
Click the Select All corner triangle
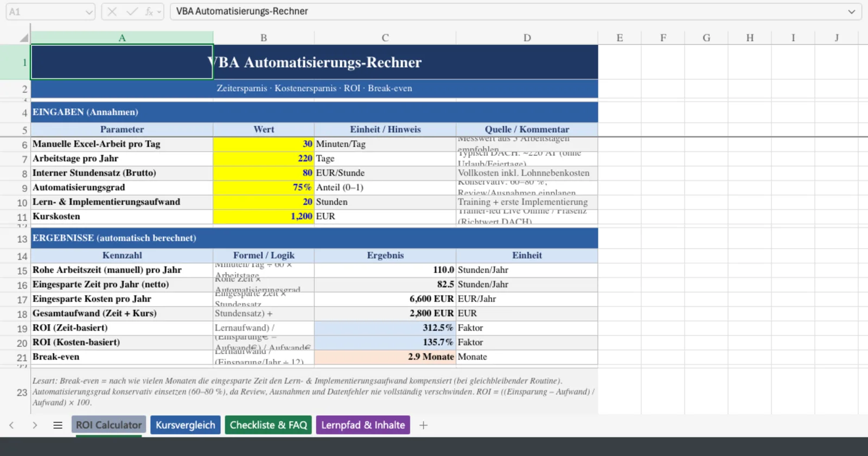[x=23, y=37]
